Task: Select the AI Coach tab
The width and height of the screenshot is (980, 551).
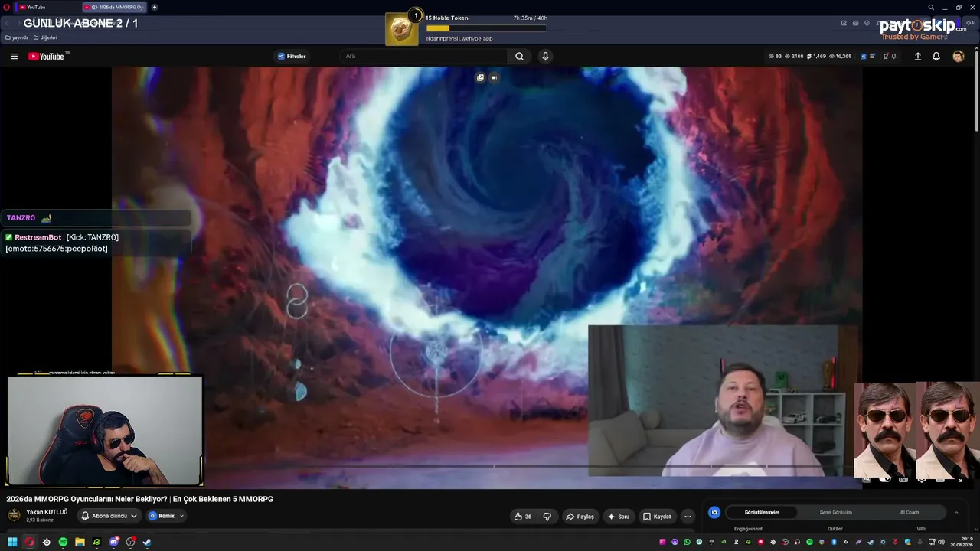Action: point(910,512)
